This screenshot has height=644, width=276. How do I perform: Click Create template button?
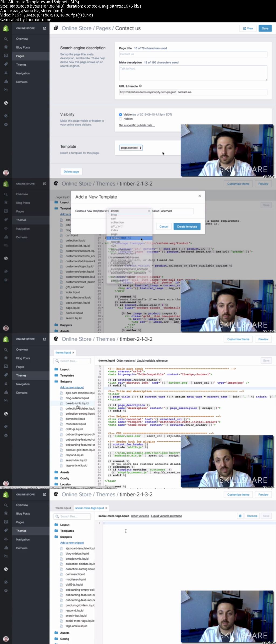pyautogui.click(x=187, y=227)
